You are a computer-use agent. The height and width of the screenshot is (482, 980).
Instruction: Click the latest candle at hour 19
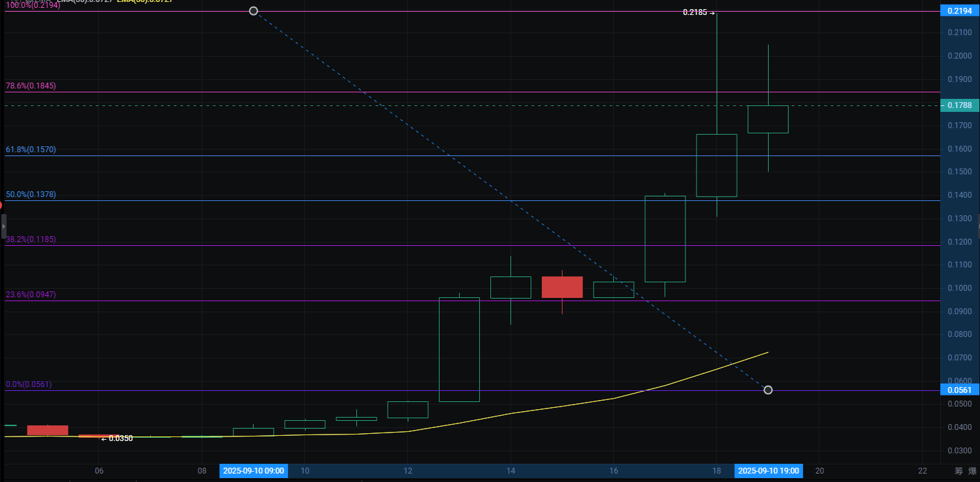[768, 119]
